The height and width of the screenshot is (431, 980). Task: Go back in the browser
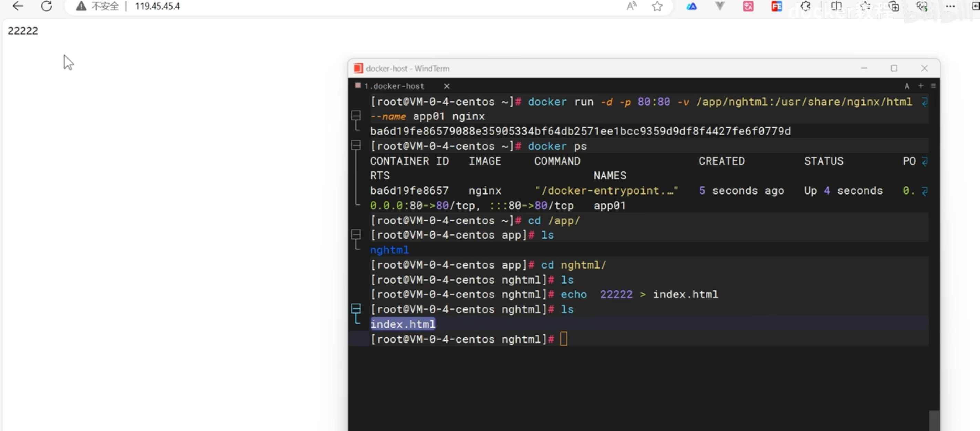(x=18, y=6)
